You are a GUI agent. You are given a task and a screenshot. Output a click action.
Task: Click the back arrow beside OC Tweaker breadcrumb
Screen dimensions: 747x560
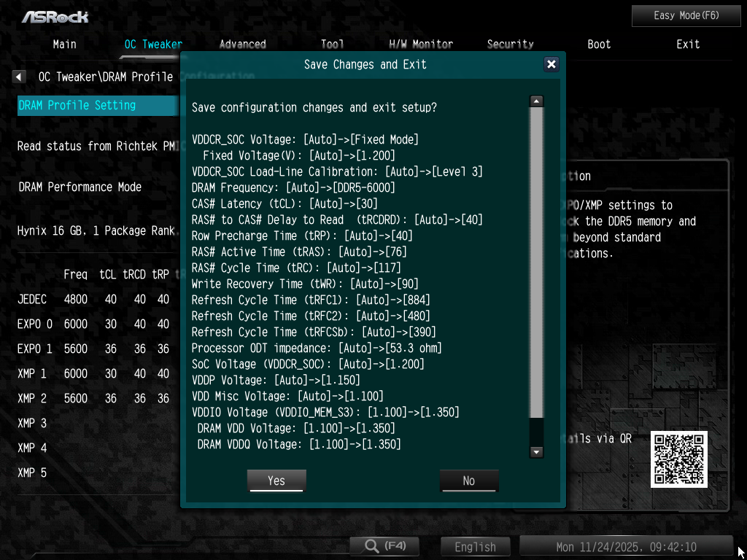pos(19,77)
